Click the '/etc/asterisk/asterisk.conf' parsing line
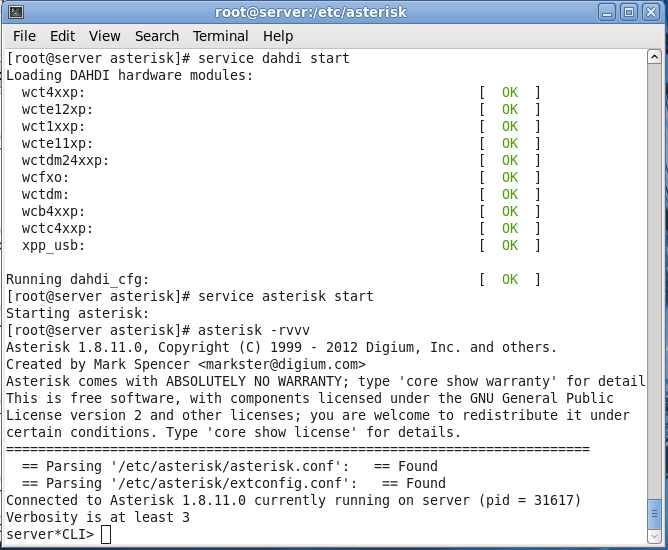 (x=230, y=466)
